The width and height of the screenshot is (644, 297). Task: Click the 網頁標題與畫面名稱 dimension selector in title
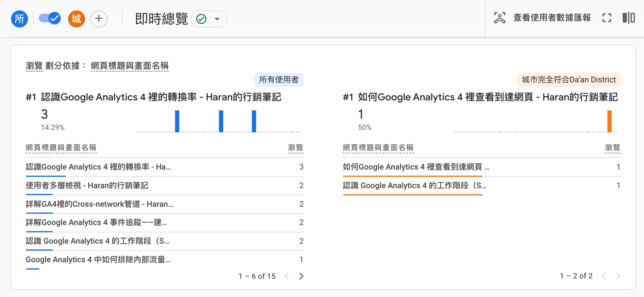(130, 66)
